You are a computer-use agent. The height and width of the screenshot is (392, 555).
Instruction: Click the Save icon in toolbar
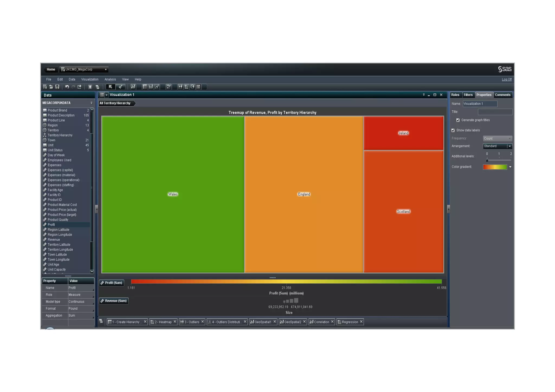(57, 87)
